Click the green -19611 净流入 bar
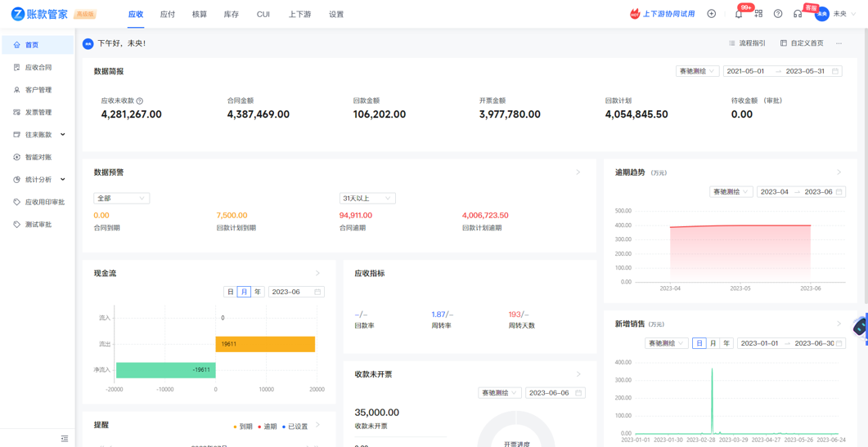 [x=165, y=369]
